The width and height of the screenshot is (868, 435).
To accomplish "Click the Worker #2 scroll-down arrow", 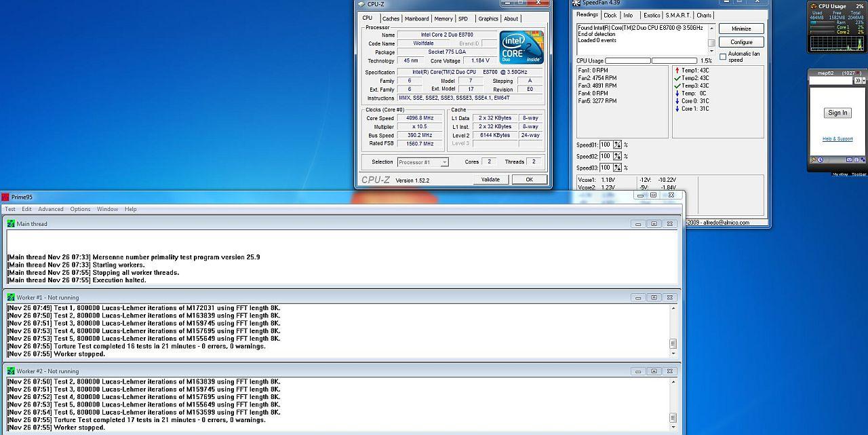I will pyautogui.click(x=673, y=427).
